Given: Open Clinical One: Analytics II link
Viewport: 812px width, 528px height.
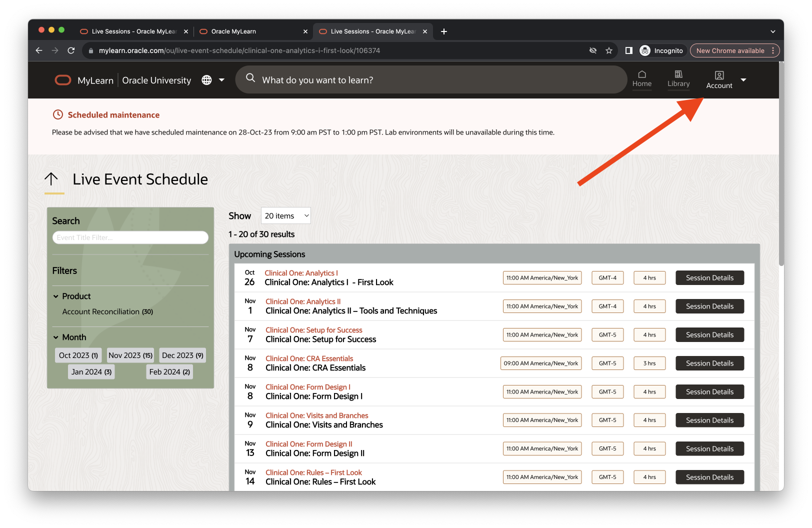Looking at the screenshot, I should [303, 301].
